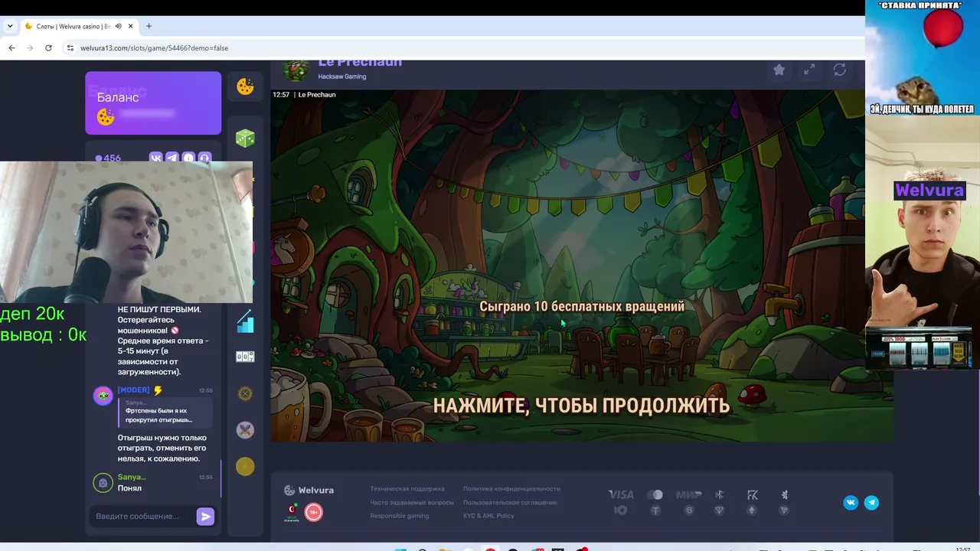
Task: Add Le Prechaun to favorites
Action: coord(779,70)
